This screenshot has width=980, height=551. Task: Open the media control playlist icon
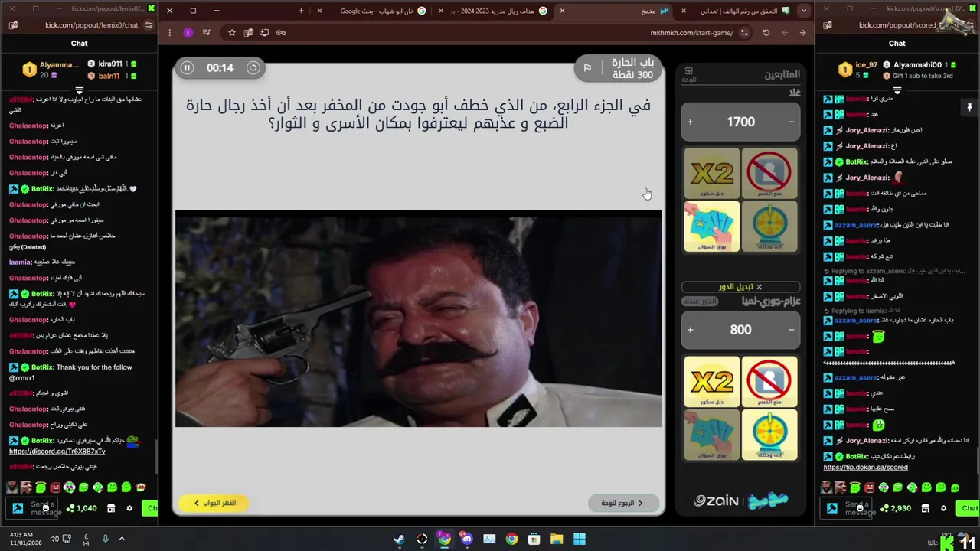[x=206, y=33]
